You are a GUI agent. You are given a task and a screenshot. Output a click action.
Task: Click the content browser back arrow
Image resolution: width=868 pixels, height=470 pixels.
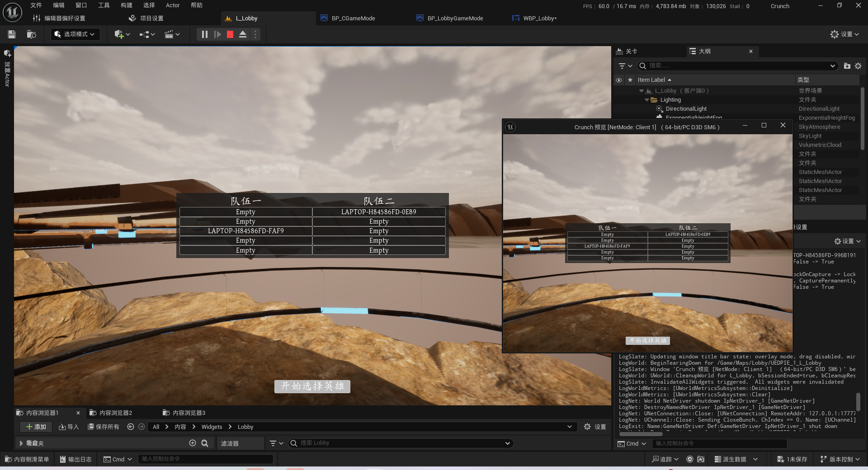click(131, 427)
